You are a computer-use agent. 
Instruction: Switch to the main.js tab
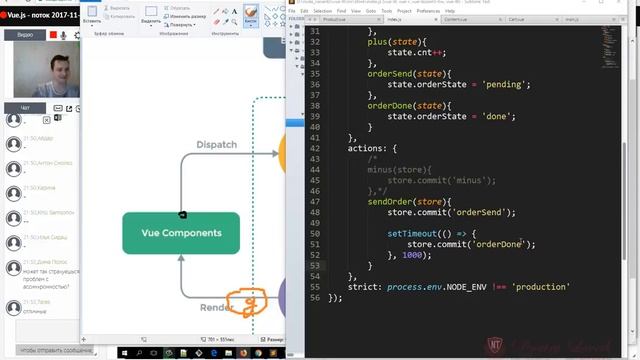pyautogui.click(x=589, y=20)
